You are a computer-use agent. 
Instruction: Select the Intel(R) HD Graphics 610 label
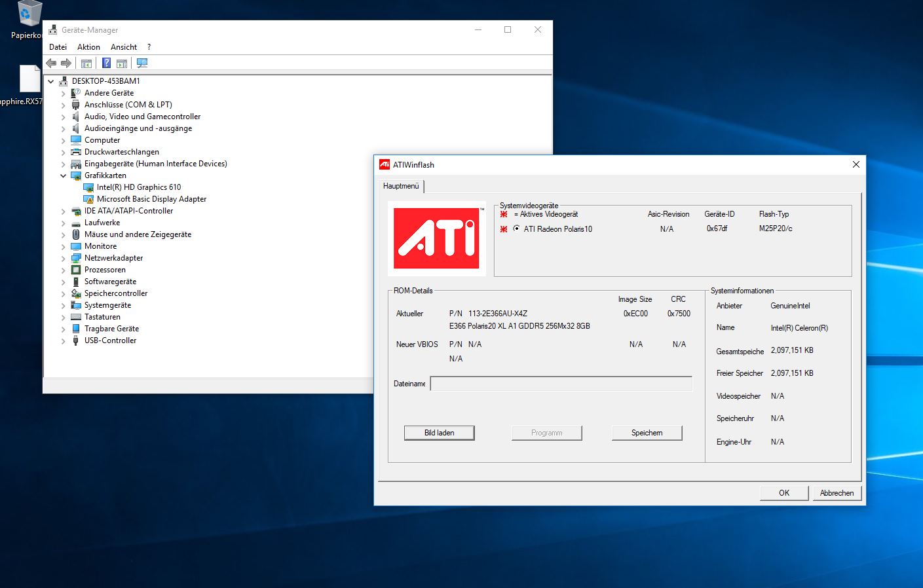click(139, 187)
